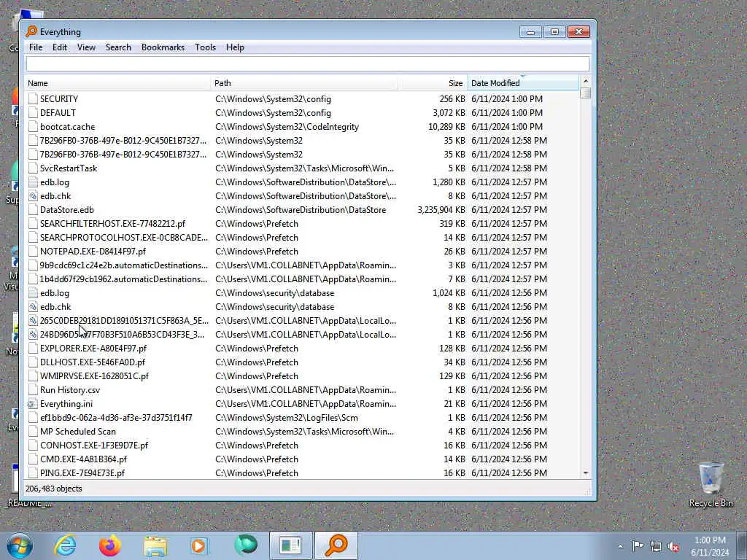Select 9b9cdc69c1c24e2b.automaticDestinations file name
The width and height of the screenshot is (747, 560).
(124, 265)
